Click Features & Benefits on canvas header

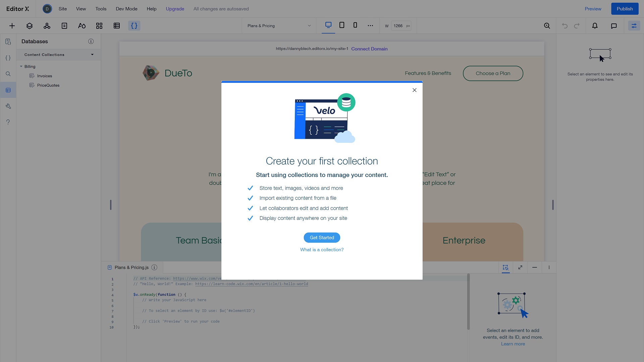428,73
